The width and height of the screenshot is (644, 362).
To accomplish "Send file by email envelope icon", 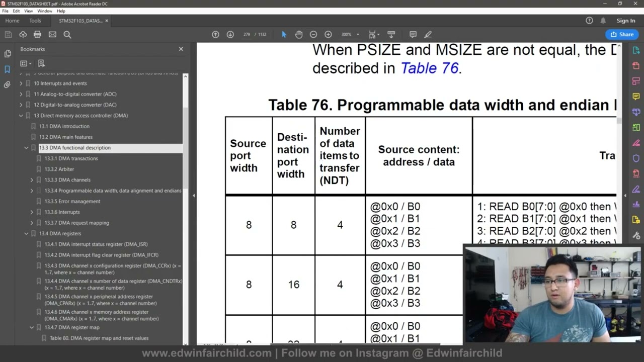I will pyautogui.click(x=52, y=34).
